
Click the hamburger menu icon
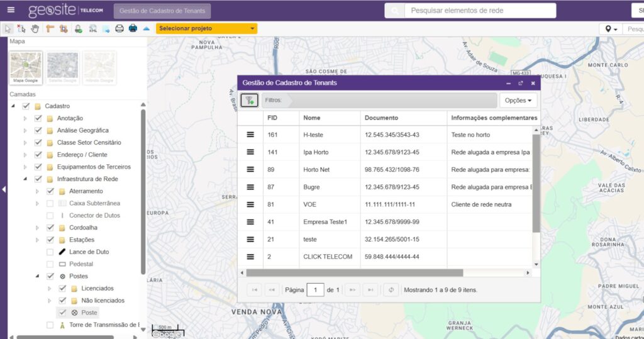pos(11,10)
